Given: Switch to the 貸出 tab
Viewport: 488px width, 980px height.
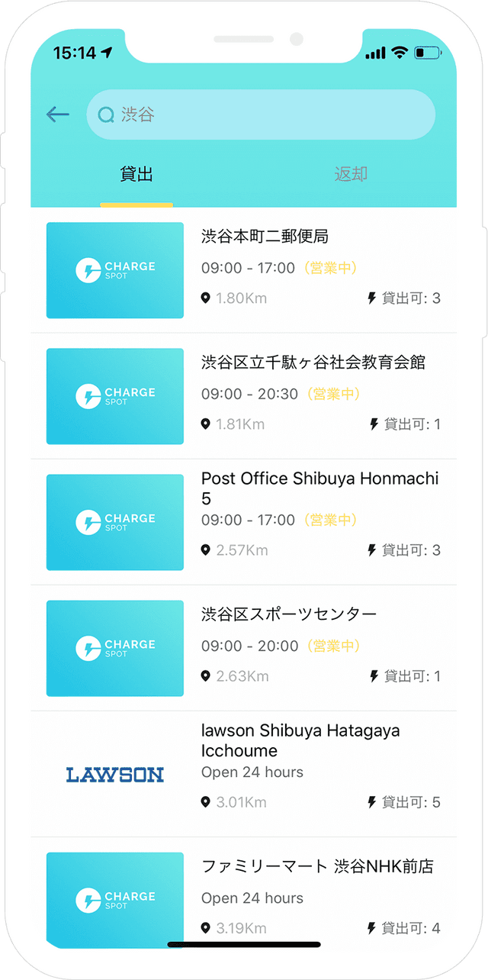Looking at the screenshot, I should pos(136,175).
